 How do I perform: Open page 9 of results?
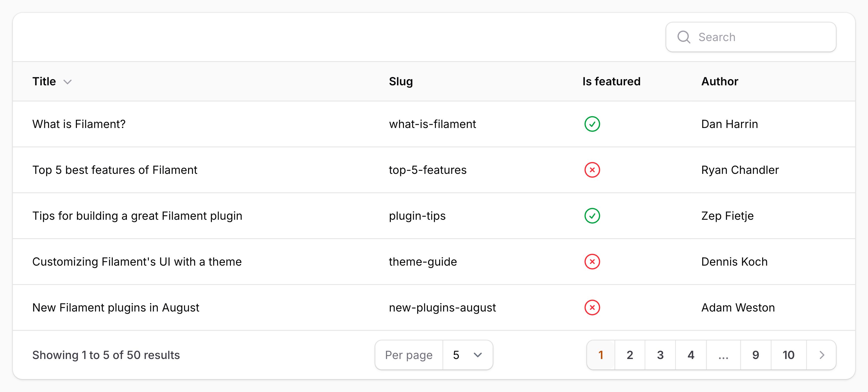click(755, 355)
